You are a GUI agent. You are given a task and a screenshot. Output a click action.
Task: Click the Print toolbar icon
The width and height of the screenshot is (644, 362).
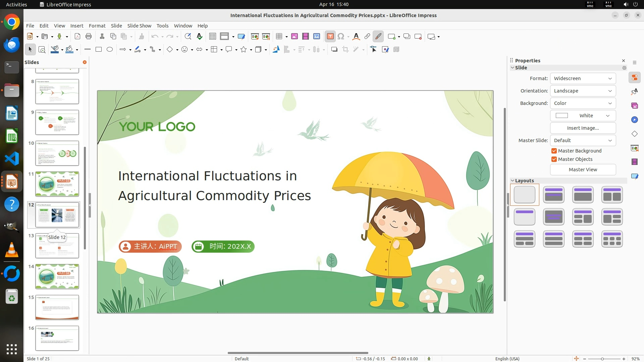point(89,37)
